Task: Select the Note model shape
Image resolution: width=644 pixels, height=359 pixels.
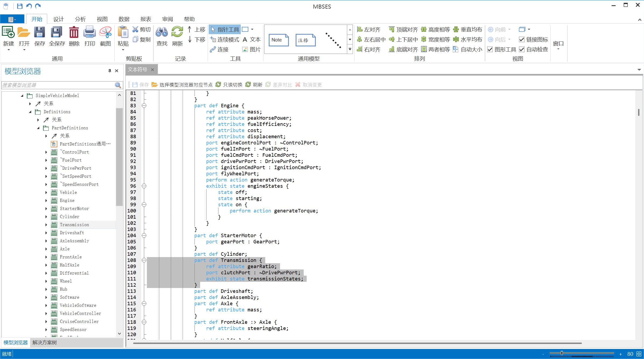Action: coord(278,40)
